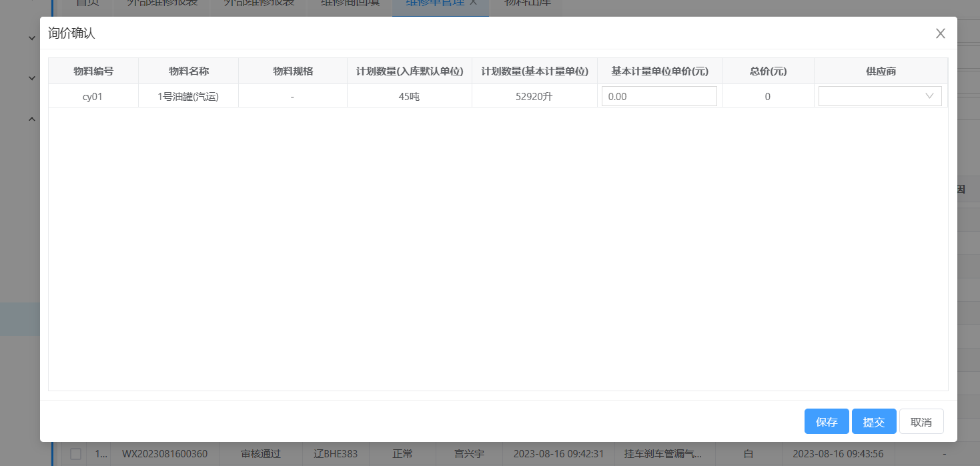Viewport: 980px width, 466px height.
Task: Click the 总价(元) column header
Action: [767, 71]
